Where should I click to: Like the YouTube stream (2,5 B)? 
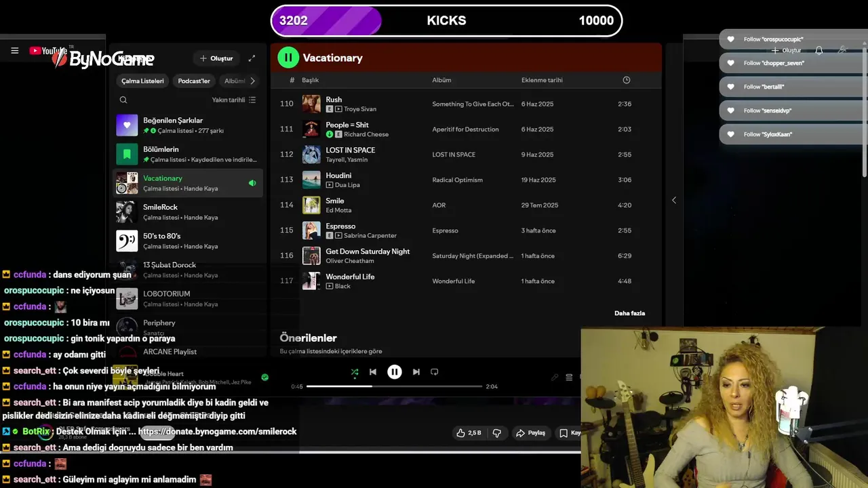tap(469, 432)
